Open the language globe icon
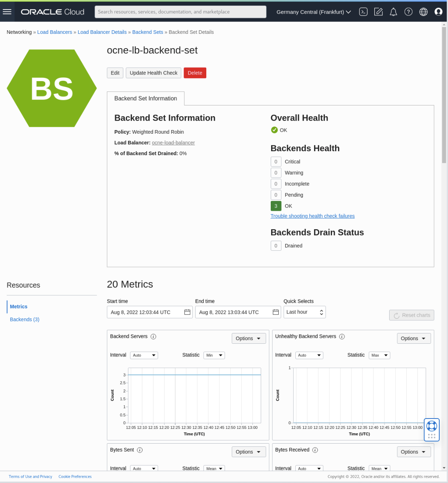Image resolution: width=448 pixels, height=483 pixels. [x=423, y=12]
